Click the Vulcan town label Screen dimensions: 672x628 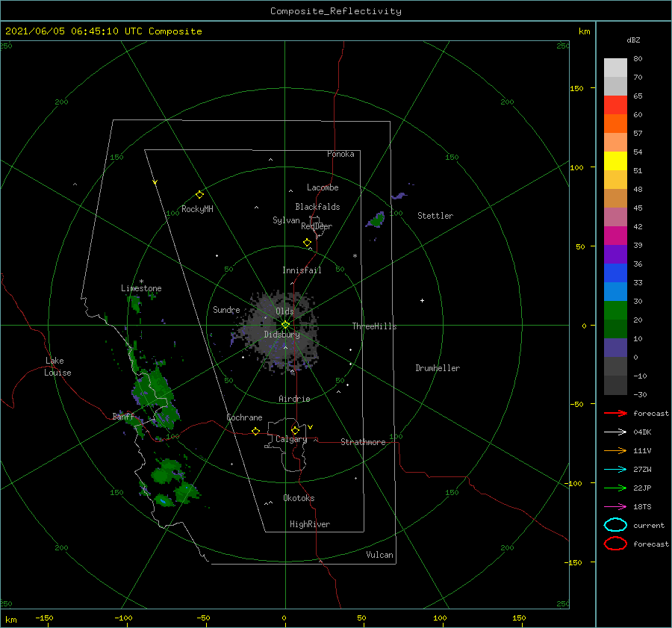click(x=379, y=555)
